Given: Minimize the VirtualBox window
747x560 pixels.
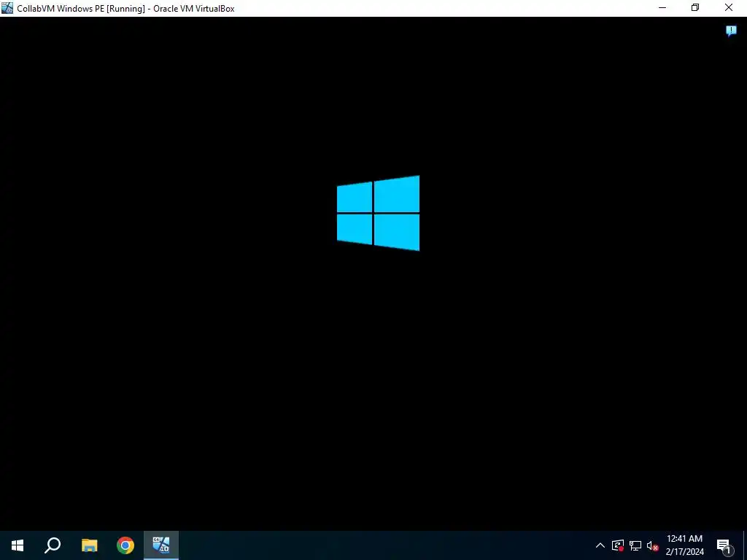Looking at the screenshot, I should [662, 8].
